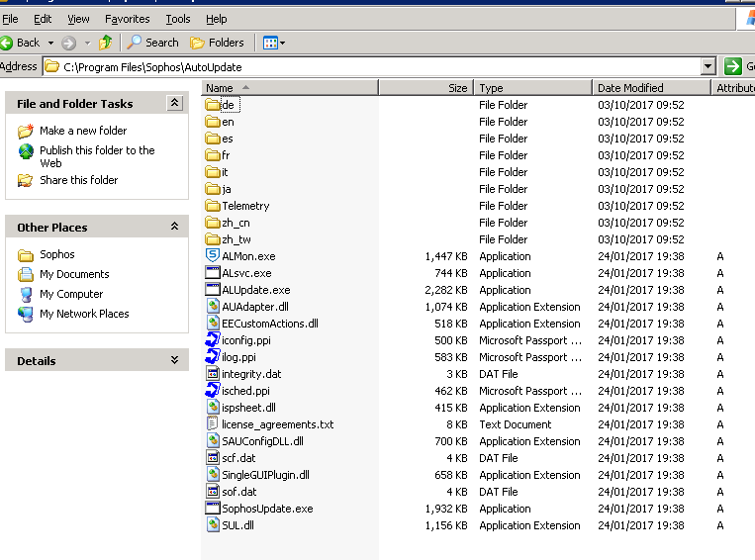
Task: Select the SophosUpdate.exe application icon
Action: 213,508
